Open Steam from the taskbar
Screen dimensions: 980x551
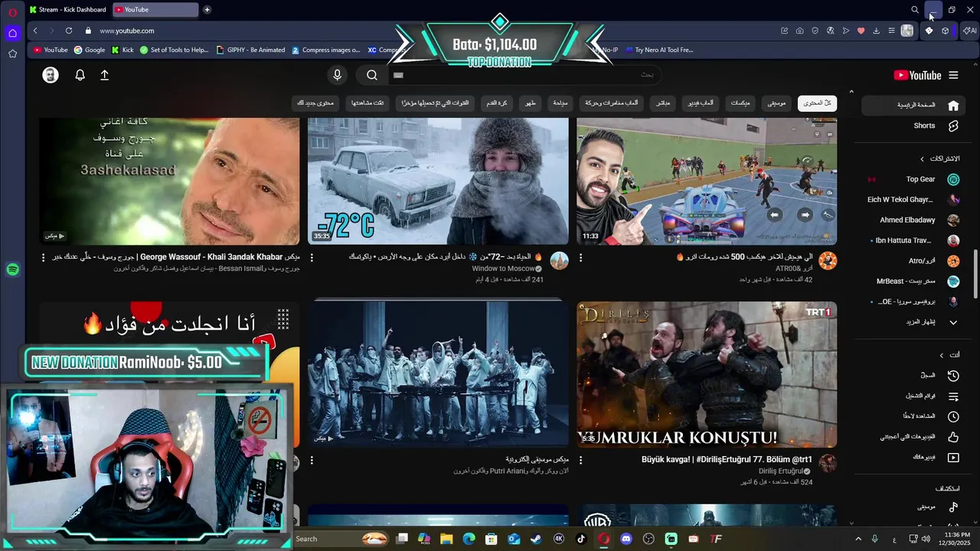coord(536,539)
